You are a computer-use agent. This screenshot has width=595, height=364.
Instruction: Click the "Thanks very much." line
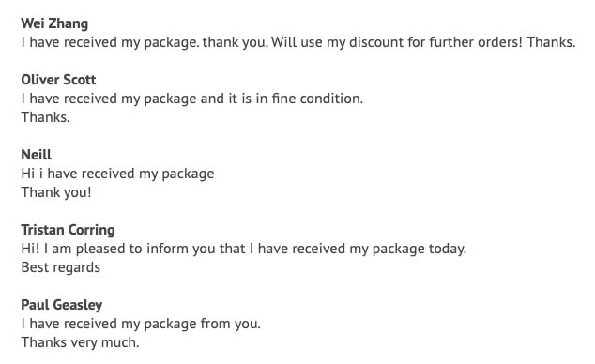pos(81,342)
